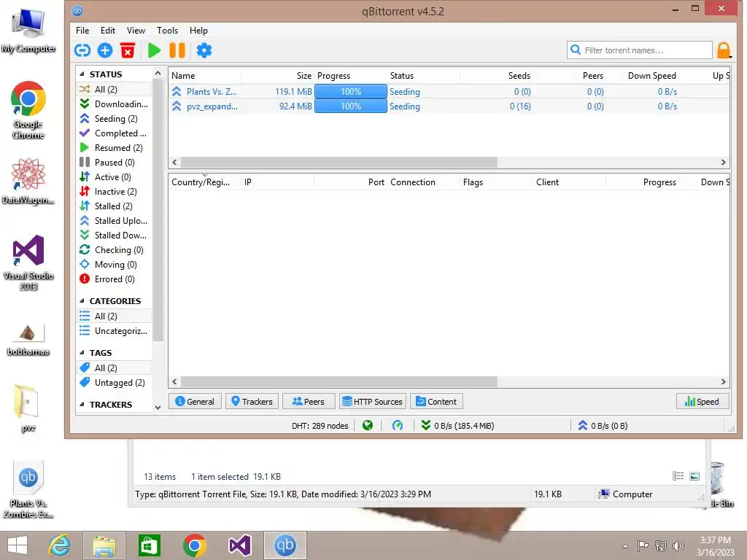
Task: Select the pvz folder on the desktop
Action: (28, 408)
